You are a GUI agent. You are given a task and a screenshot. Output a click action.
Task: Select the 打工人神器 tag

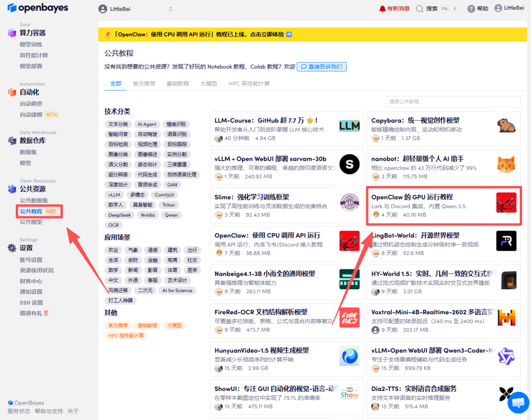point(120,300)
